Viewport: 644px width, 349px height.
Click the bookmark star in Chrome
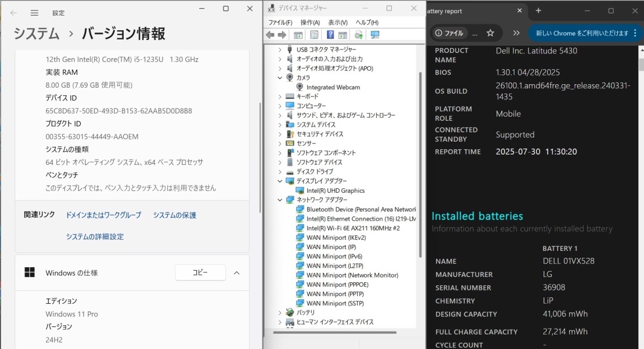[490, 33]
